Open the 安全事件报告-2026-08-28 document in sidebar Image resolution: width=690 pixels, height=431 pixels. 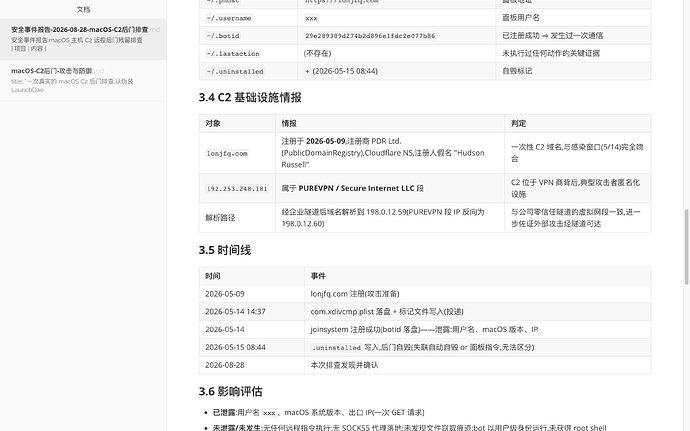83,39
